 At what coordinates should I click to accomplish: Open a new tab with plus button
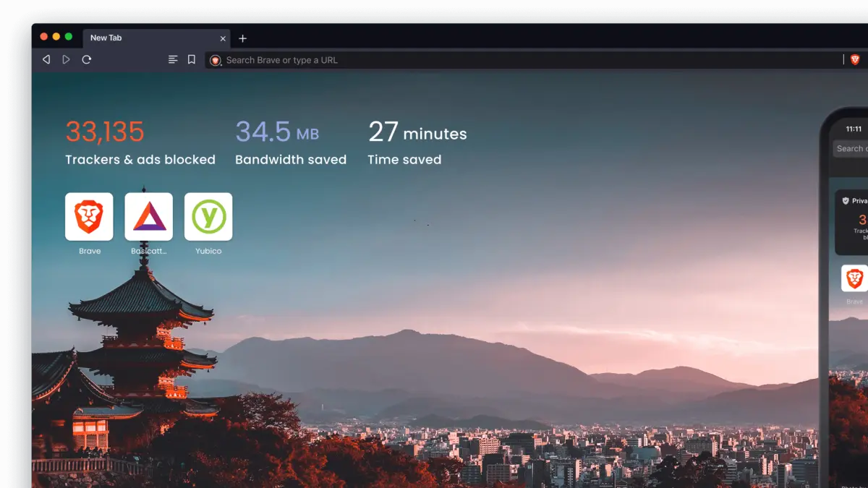pyautogui.click(x=243, y=38)
